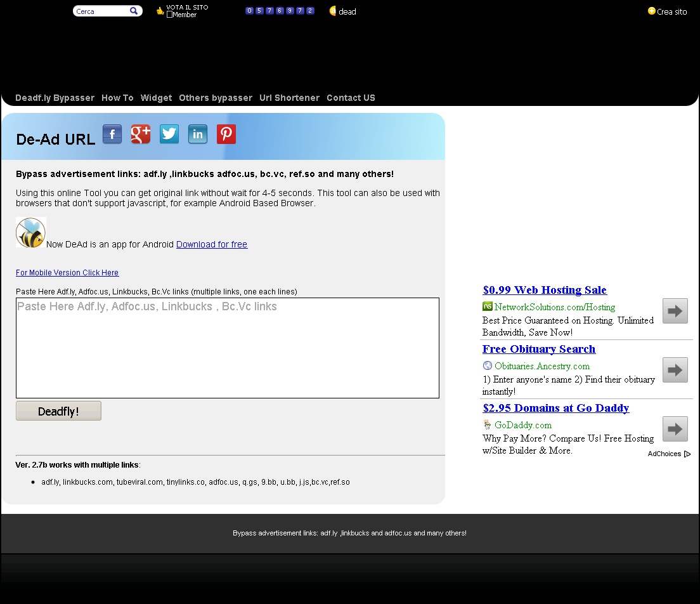This screenshot has height=604, width=700.
Task: Click ad text 'Why Pay More? Compare Us!'
Action: tap(568, 445)
